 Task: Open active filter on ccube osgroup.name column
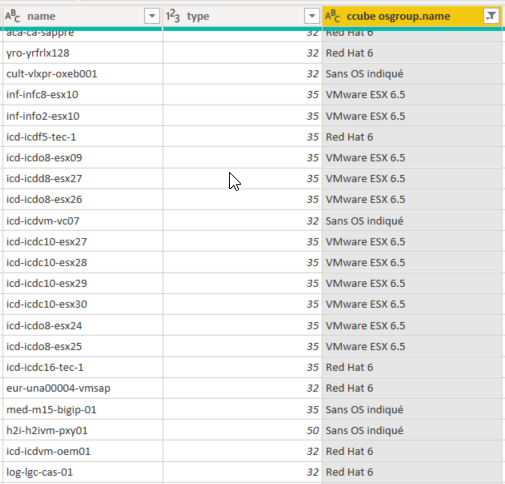(x=491, y=16)
